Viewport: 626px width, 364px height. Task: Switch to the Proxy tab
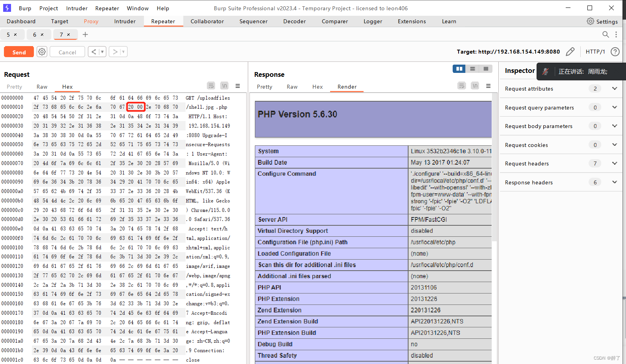(91, 21)
